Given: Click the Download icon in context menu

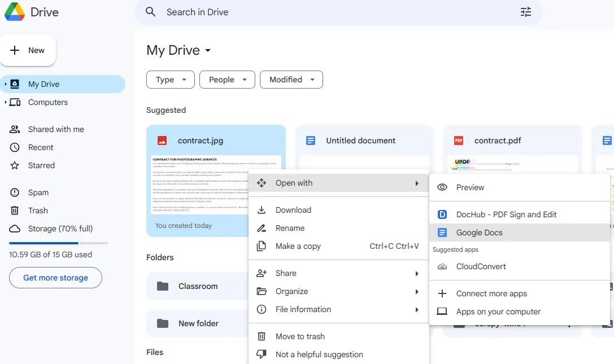Looking at the screenshot, I should pyautogui.click(x=262, y=209).
